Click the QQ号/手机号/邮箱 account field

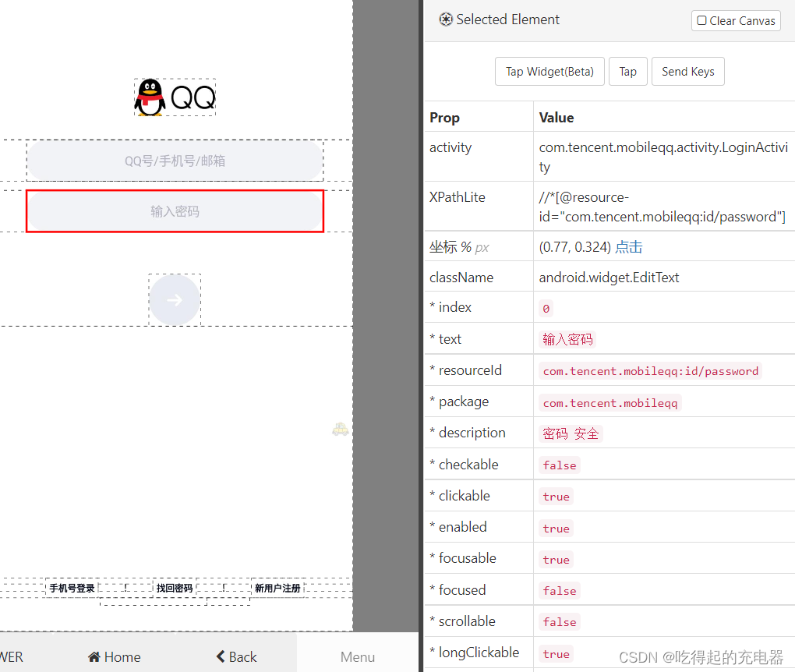pyautogui.click(x=175, y=161)
